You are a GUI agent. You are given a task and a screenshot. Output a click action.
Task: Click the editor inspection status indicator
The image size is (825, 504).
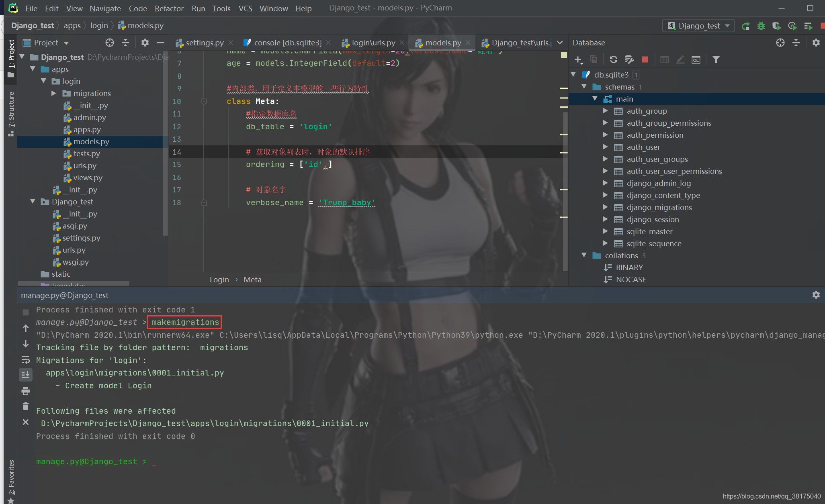point(564,55)
